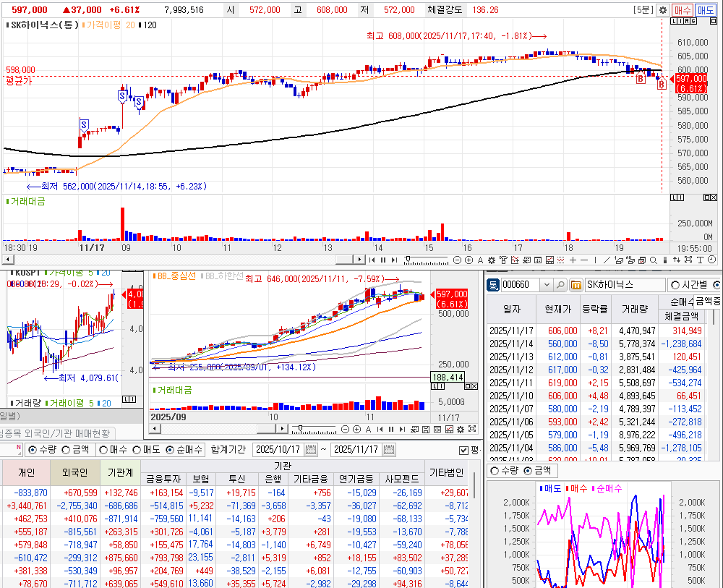This screenshot has width=723, height=588.
Task: Click the paint roller icon in main chart toolbar
Action: pyautogui.click(x=503, y=260)
